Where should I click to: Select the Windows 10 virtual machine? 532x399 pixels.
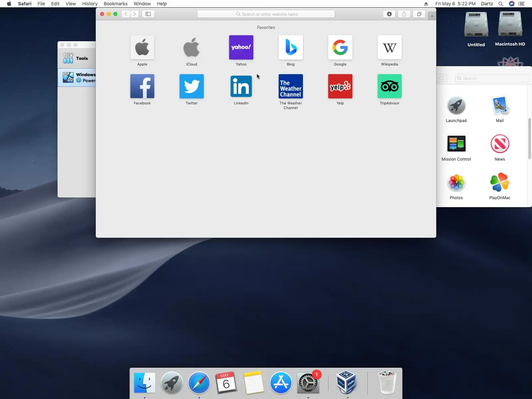click(x=77, y=77)
